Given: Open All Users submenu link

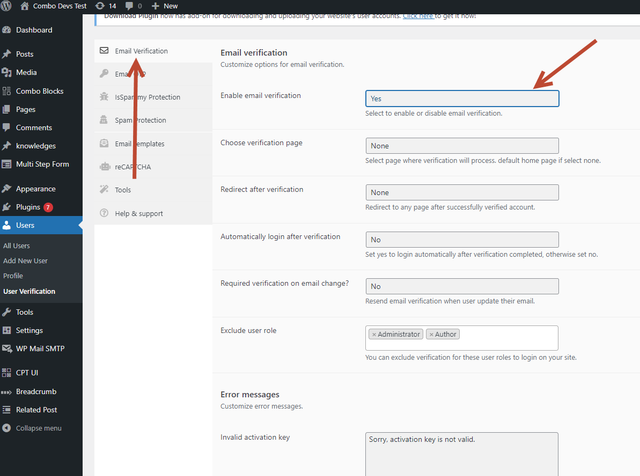Looking at the screenshot, I should point(16,246).
